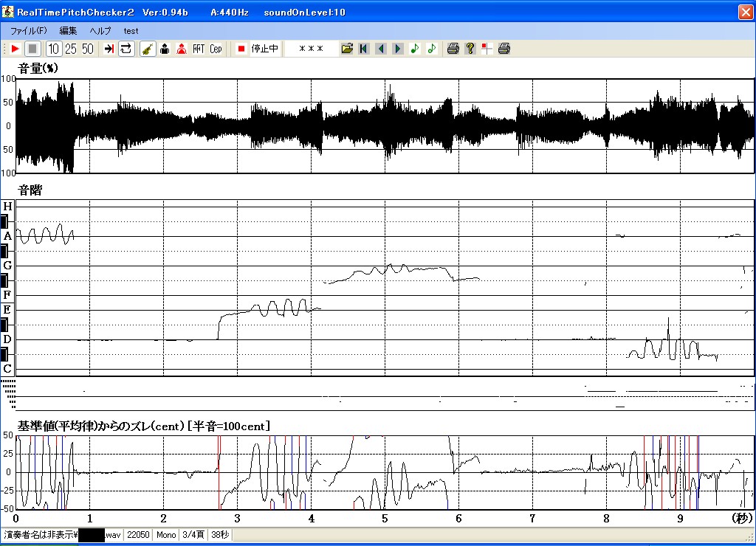Click the A note label

pos(7,236)
